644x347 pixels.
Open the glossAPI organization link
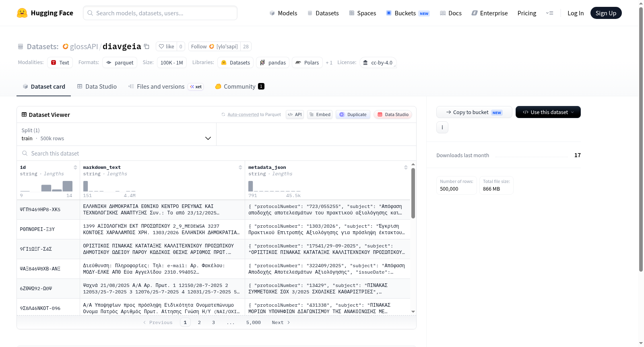[84, 47]
